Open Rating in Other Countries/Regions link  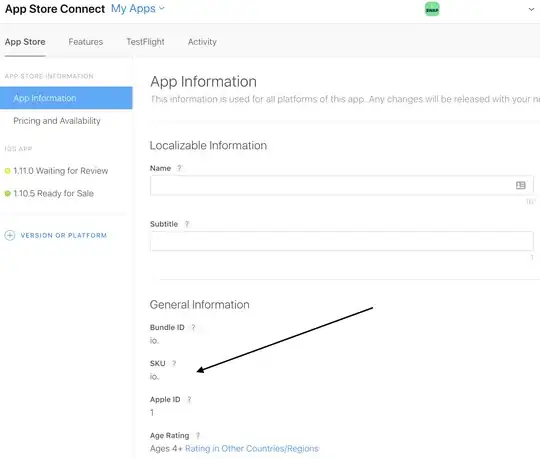(x=252, y=449)
